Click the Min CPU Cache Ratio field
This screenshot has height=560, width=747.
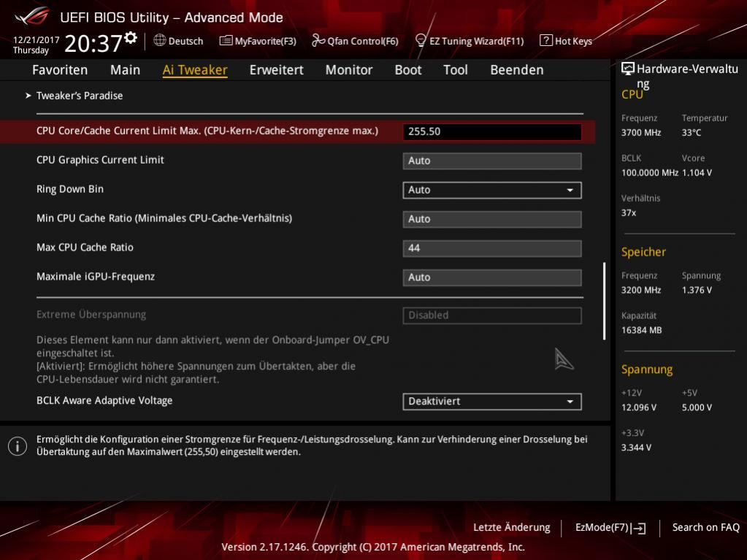[492, 219]
